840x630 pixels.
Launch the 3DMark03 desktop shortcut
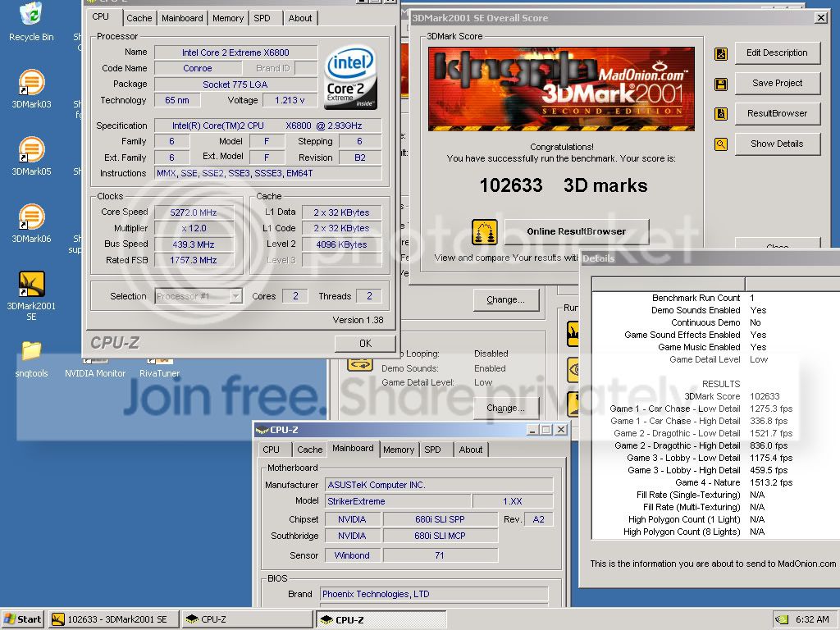pyautogui.click(x=31, y=89)
